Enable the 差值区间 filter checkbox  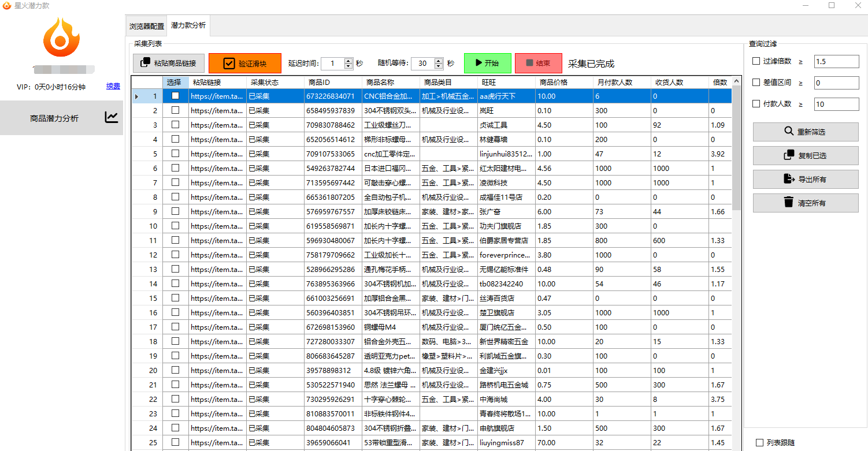click(756, 83)
